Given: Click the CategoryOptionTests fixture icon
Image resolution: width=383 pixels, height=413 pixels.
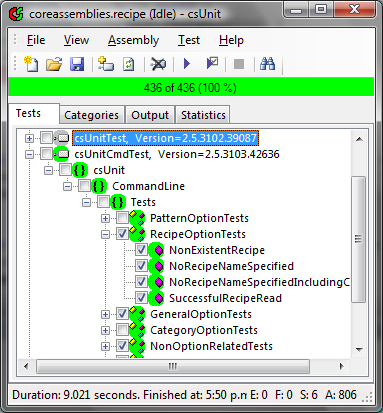Looking at the screenshot, I should point(137,330).
